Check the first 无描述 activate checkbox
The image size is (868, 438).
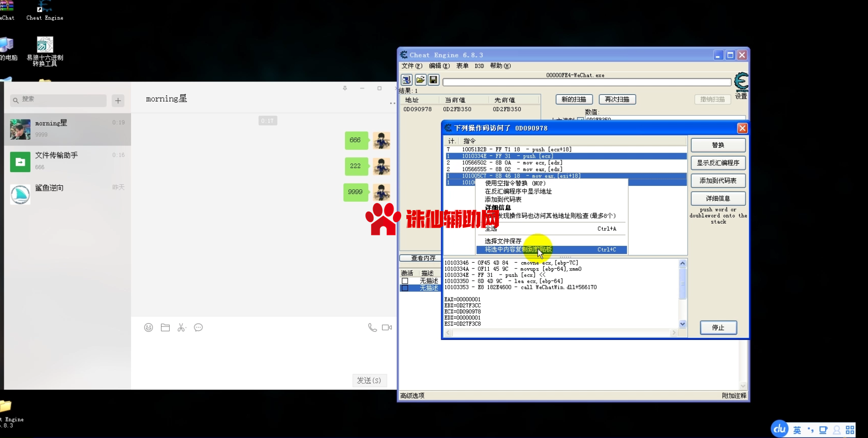click(405, 281)
